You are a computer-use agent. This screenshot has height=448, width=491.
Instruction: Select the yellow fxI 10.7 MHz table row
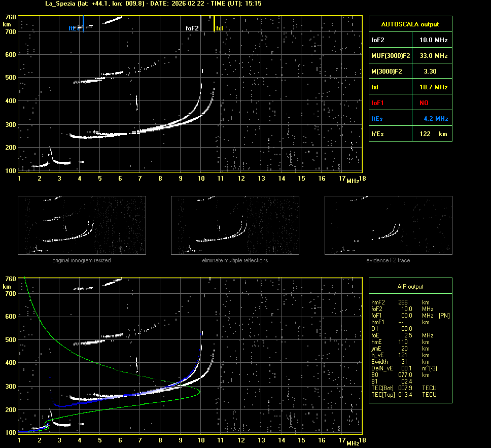click(x=410, y=87)
